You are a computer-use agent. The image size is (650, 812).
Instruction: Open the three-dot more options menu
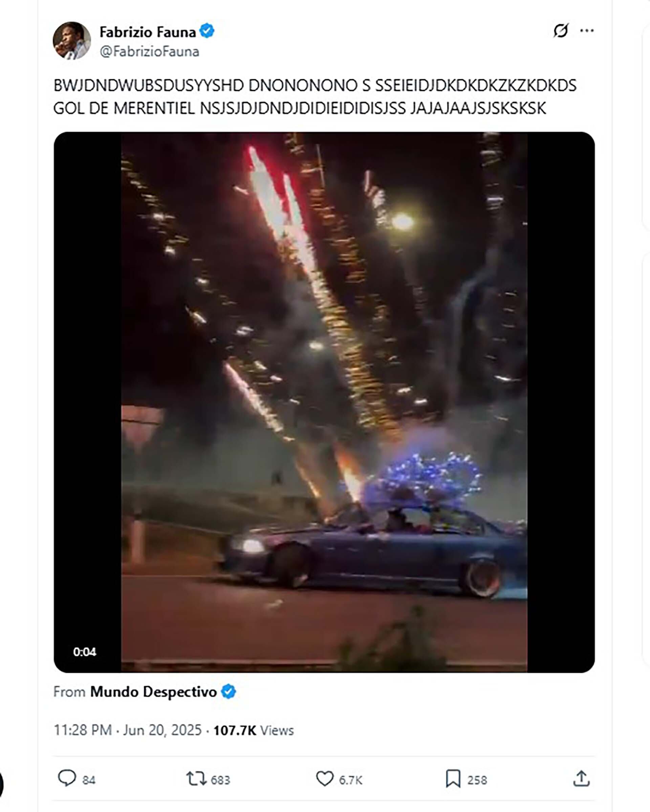(x=587, y=30)
